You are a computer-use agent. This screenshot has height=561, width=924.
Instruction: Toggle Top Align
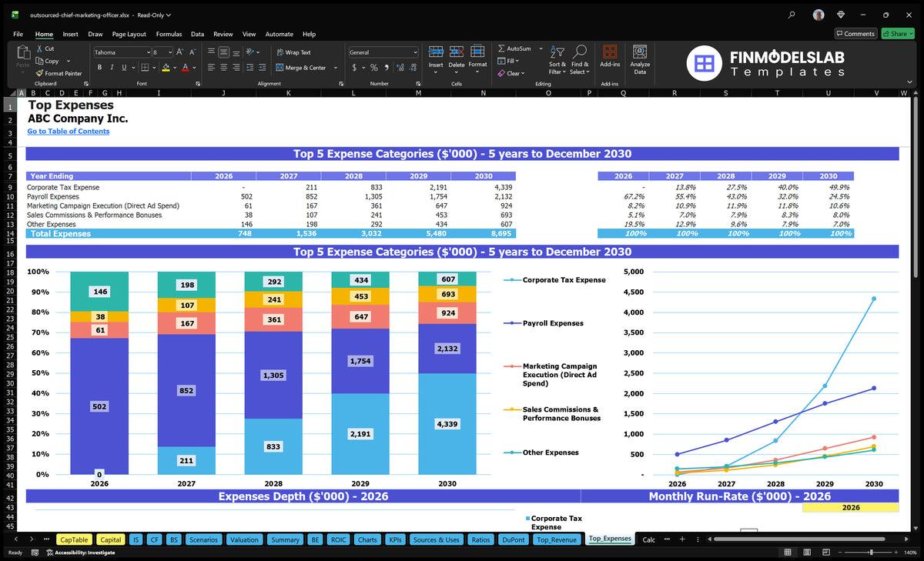pyautogui.click(x=211, y=52)
